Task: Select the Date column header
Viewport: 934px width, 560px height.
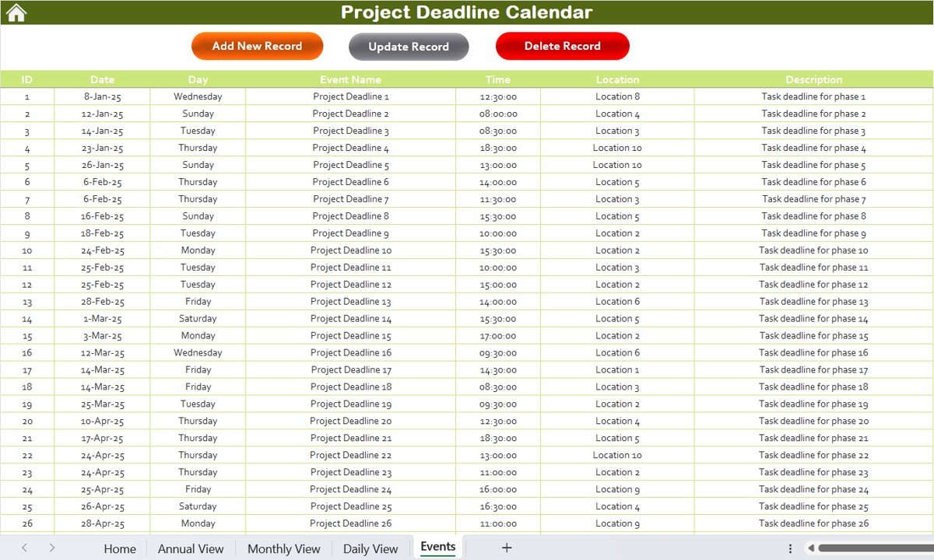Action: 102,79
